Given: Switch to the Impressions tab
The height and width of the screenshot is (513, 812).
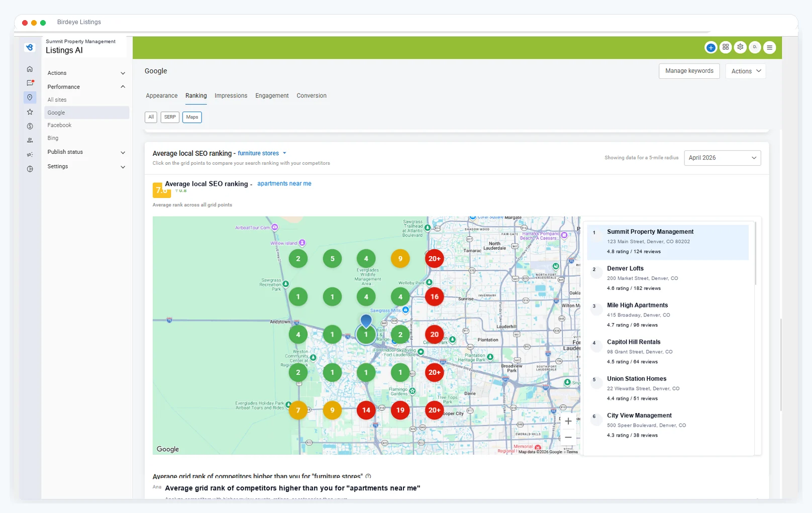Looking at the screenshot, I should [231, 95].
